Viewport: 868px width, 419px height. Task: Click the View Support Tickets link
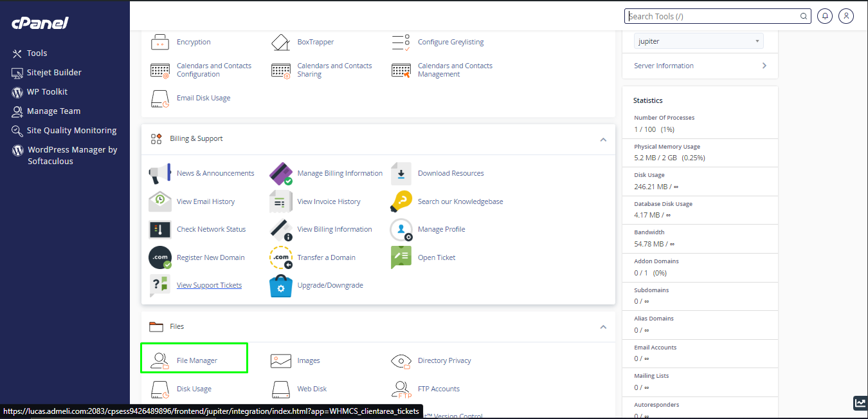pos(209,284)
